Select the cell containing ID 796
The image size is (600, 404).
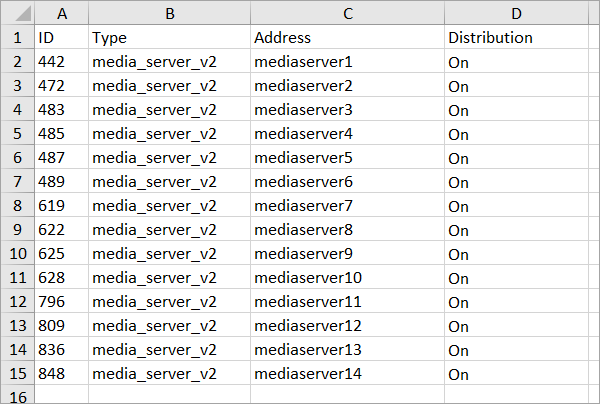[x=62, y=302]
